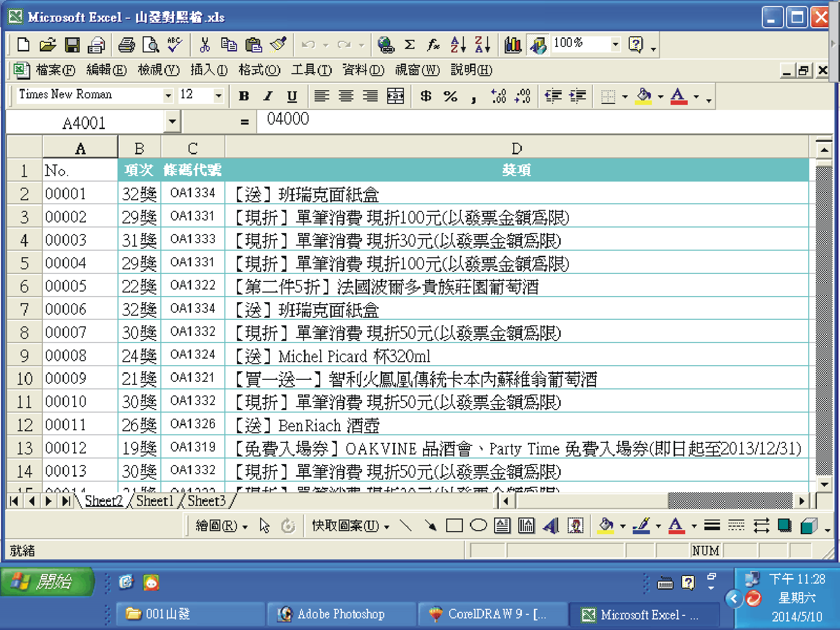Create a new blank workbook
This screenshot has height=630, width=840.
point(23,45)
